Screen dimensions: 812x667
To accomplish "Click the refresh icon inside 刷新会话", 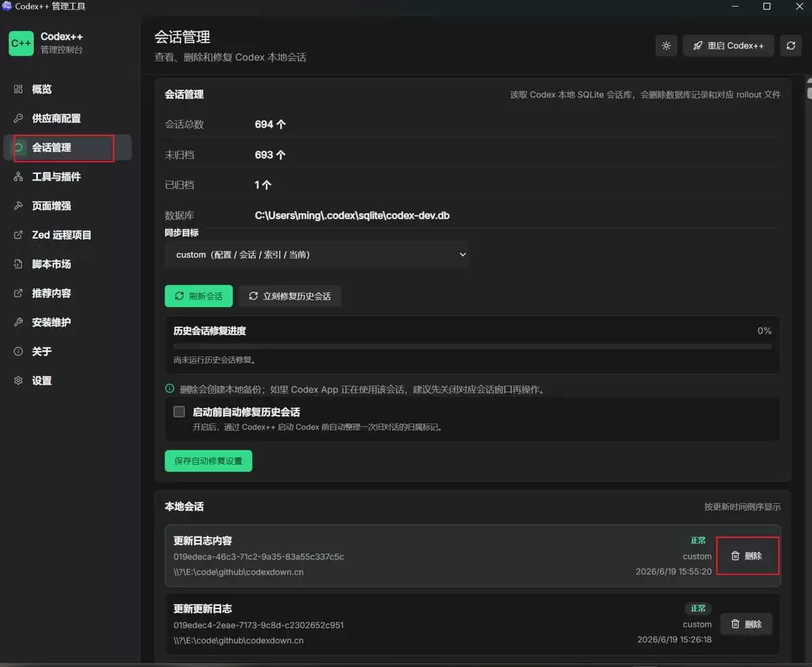I will 179,296.
